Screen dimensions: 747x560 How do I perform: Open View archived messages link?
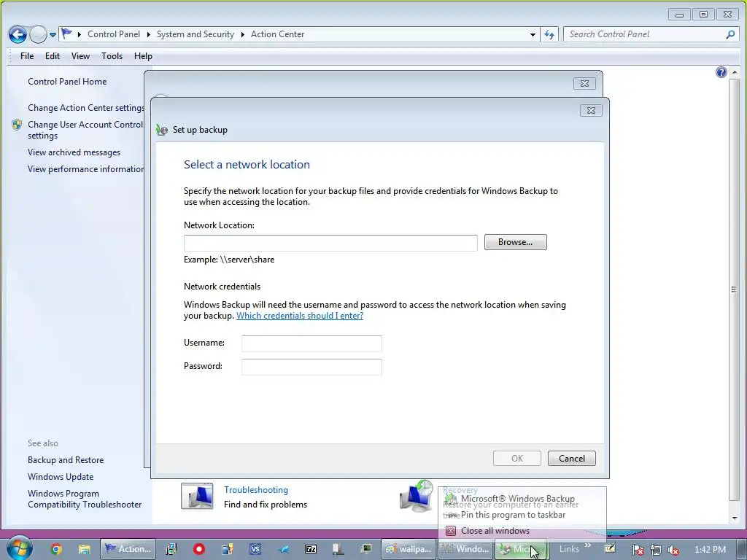74,152
